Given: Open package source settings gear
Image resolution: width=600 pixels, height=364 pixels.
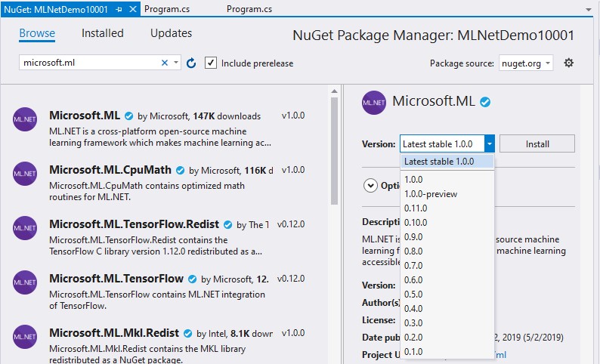Looking at the screenshot, I should [x=569, y=63].
